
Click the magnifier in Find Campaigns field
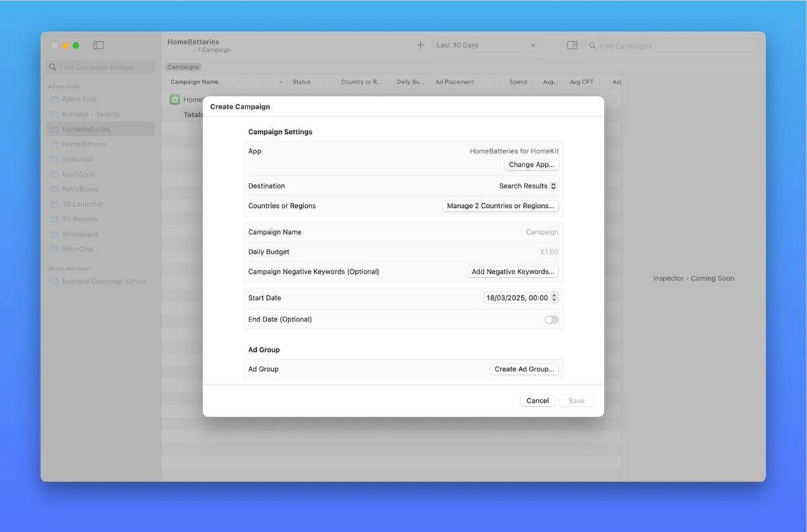pos(592,46)
